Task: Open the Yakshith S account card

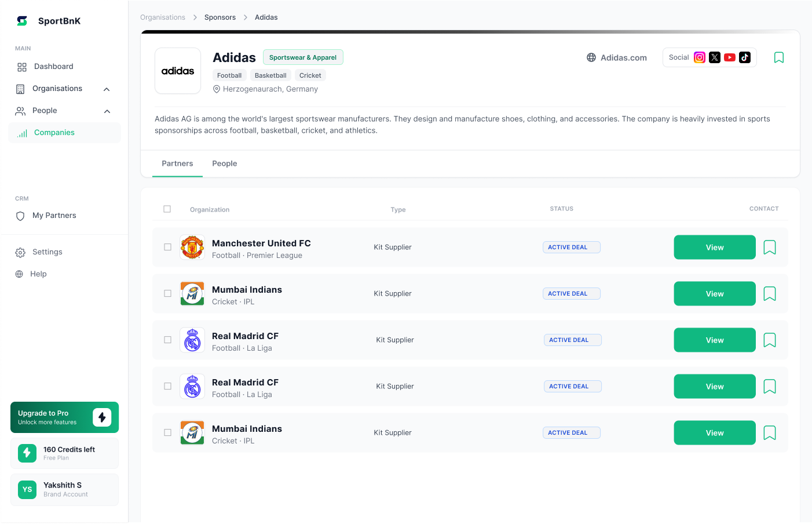Action: (64, 490)
